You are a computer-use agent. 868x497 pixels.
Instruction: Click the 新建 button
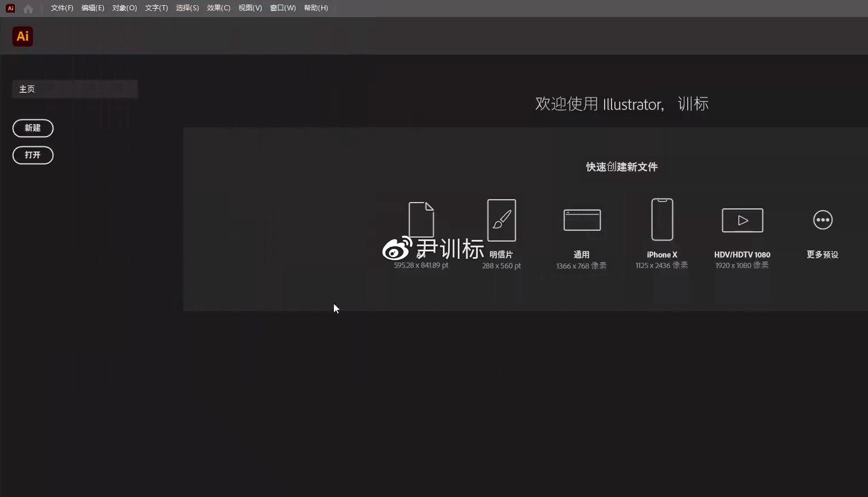click(33, 128)
